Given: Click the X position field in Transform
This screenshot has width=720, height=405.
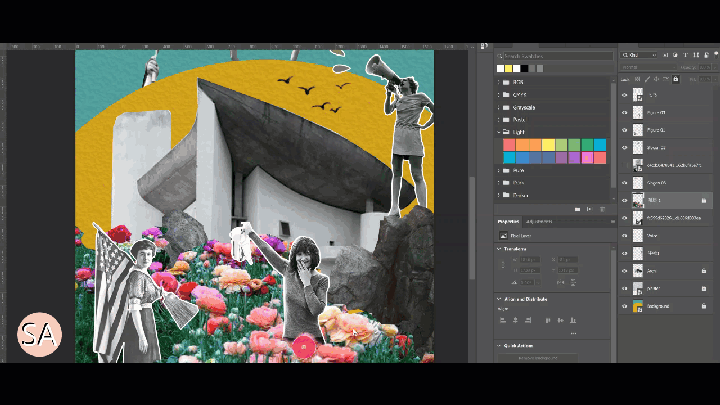Looking at the screenshot, I should pos(568,260).
